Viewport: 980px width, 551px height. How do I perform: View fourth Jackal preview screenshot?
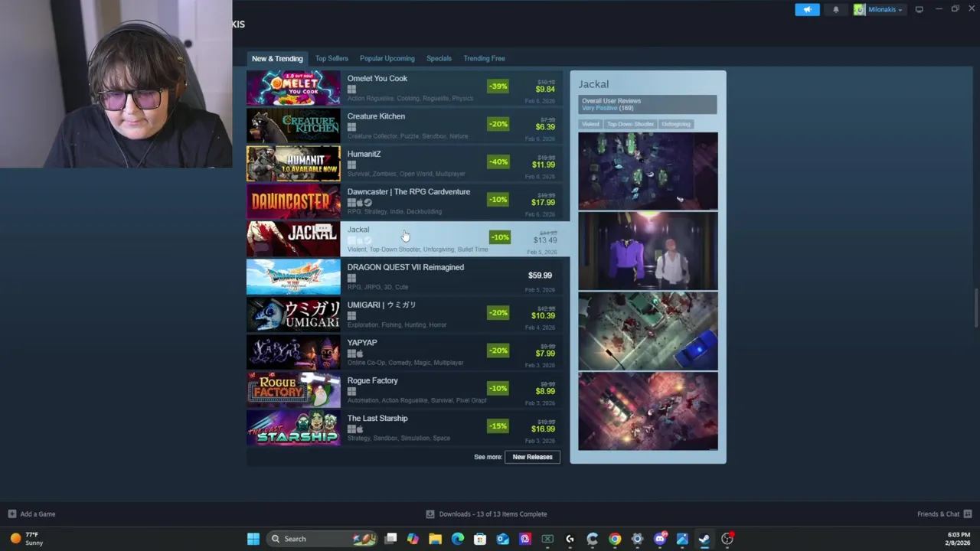pos(648,412)
